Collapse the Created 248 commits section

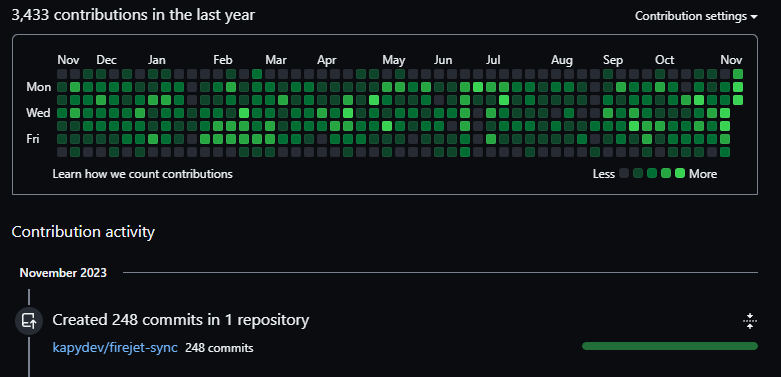point(750,321)
